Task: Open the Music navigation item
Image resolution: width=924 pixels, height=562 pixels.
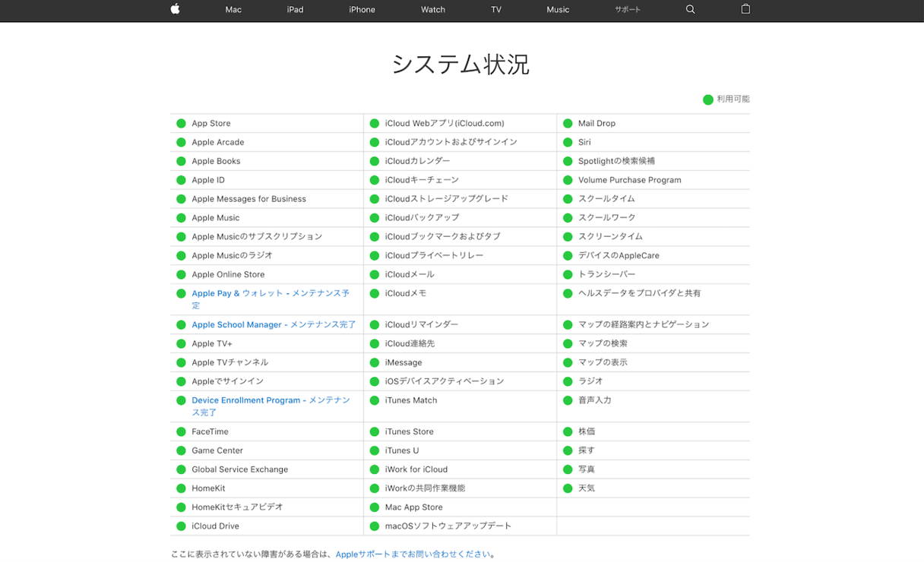Action: 558,10
